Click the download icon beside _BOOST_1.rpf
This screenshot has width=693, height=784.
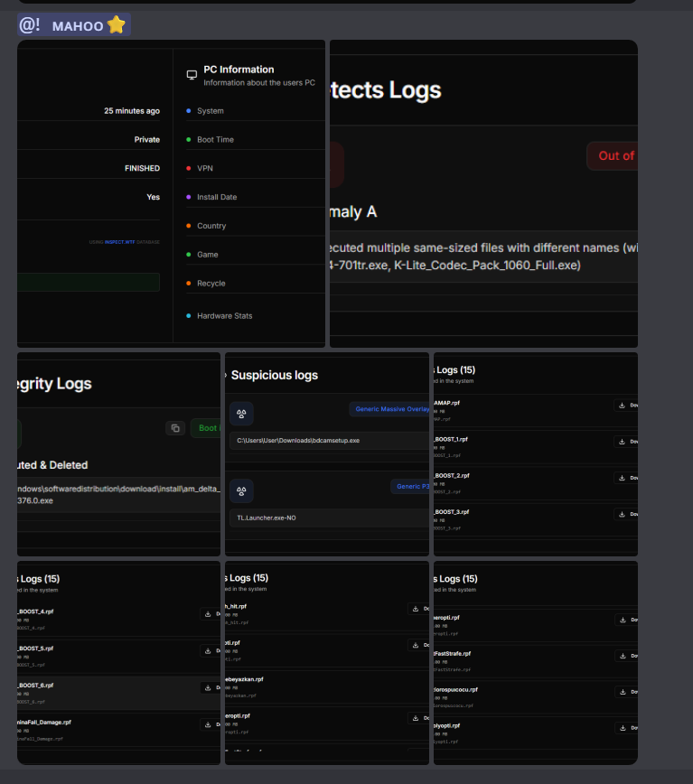click(x=622, y=442)
